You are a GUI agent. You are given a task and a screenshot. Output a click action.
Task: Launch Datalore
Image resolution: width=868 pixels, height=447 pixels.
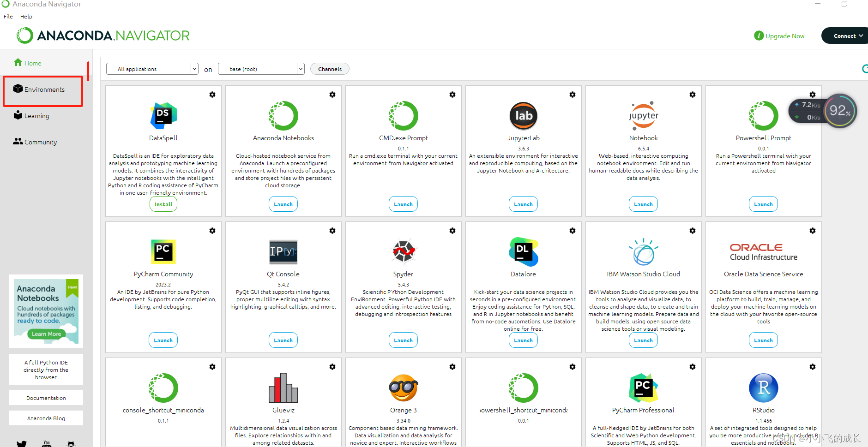point(523,340)
